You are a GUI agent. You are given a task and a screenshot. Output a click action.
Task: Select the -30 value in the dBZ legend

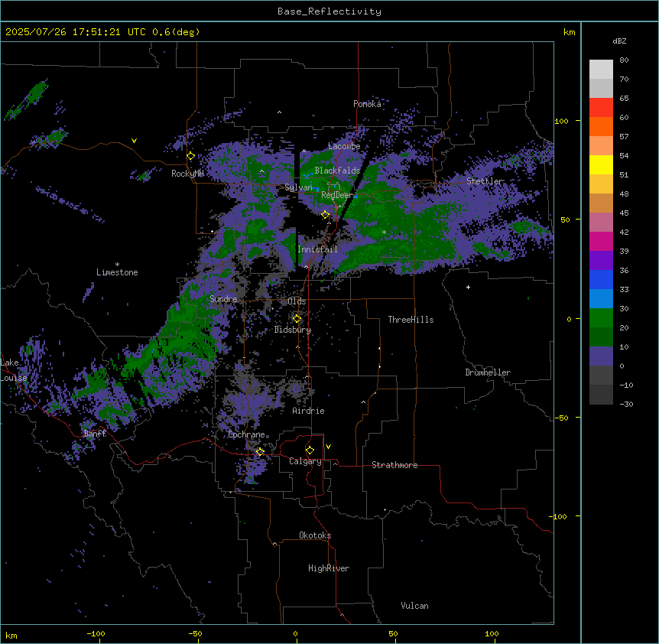pos(626,405)
